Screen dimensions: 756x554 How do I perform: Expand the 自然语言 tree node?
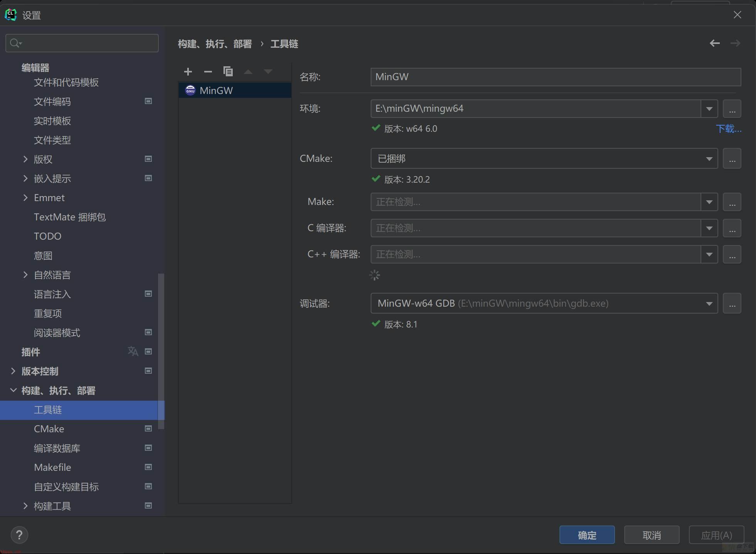click(x=25, y=274)
